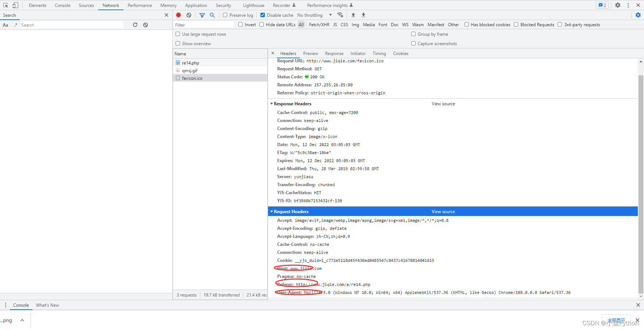Toggle the device toolbar icon
Screen dimensions: 644x330
(15, 5)
